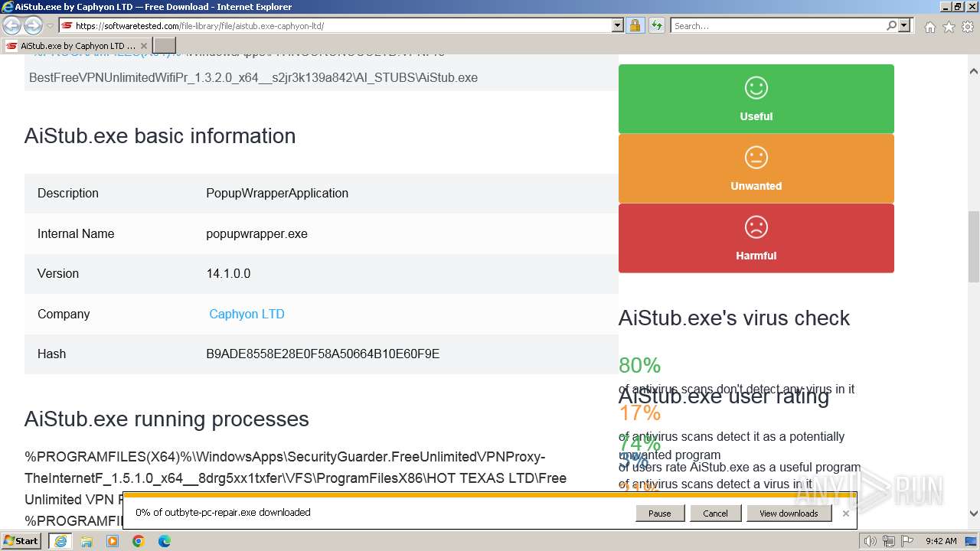Screen dimensions: 980x551
Task: Launch Edge from the taskbar
Action: point(165,541)
